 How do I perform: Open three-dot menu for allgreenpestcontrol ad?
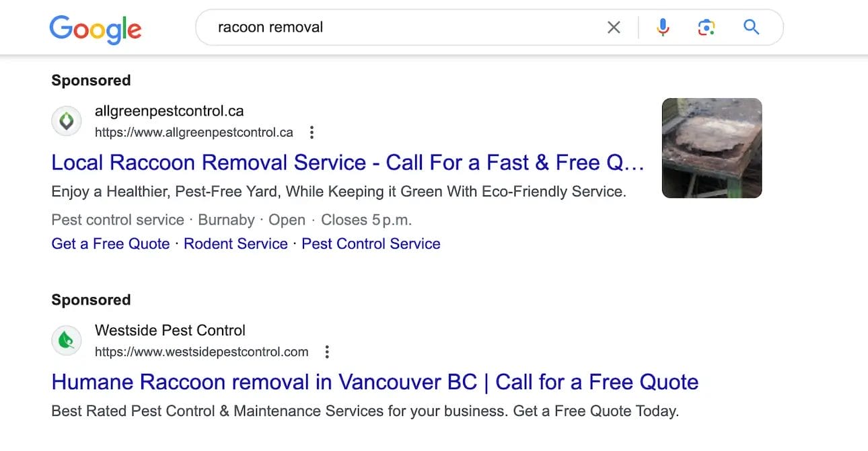click(312, 132)
